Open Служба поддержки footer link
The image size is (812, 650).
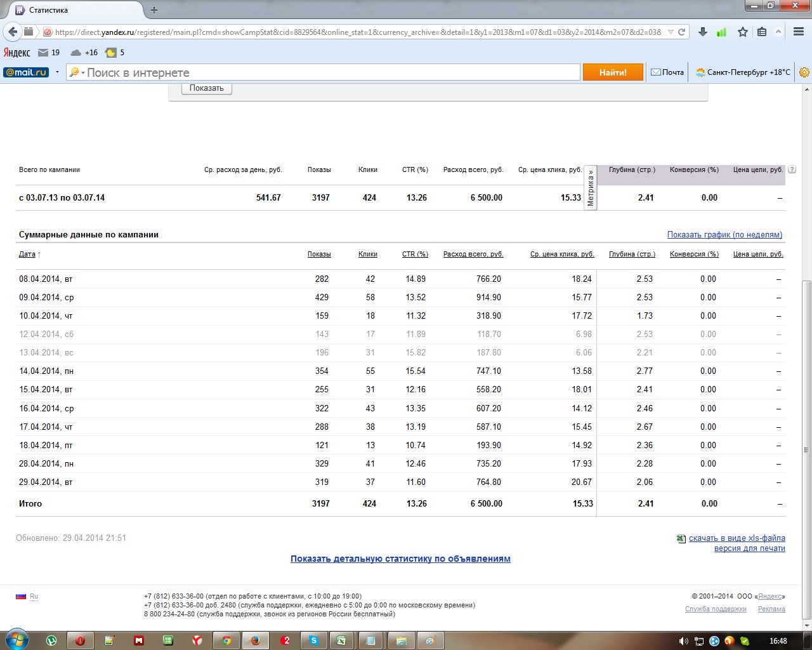click(x=716, y=609)
